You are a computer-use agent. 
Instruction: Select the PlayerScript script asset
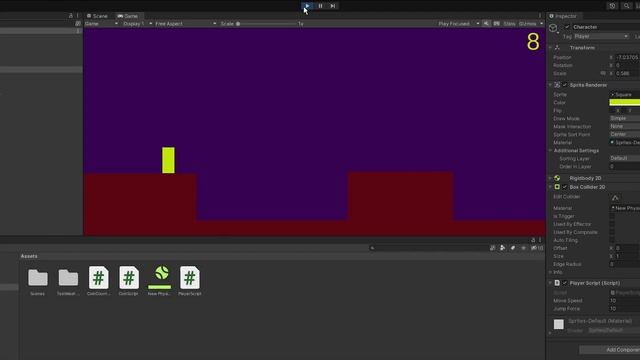(x=189, y=281)
